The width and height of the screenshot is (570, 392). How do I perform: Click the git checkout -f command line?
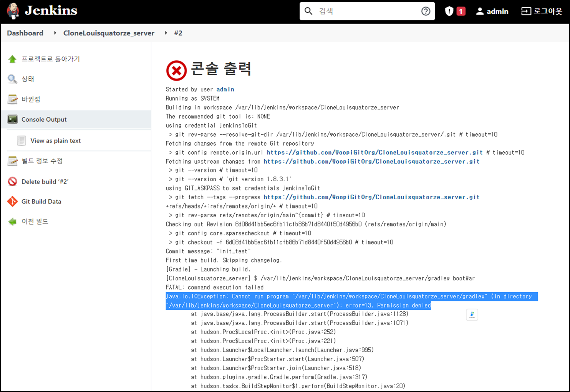(x=281, y=242)
